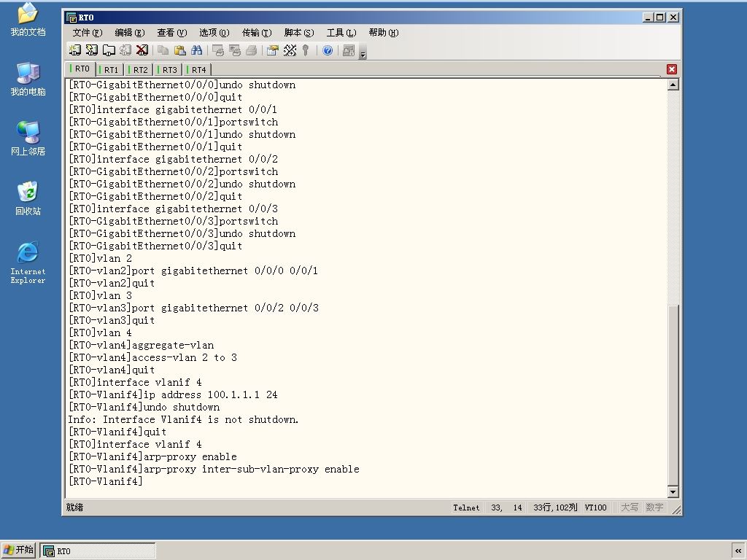Image resolution: width=747 pixels, height=560 pixels.
Task: Click the Paste clipboard icon
Action: click(x=179, y=50)
